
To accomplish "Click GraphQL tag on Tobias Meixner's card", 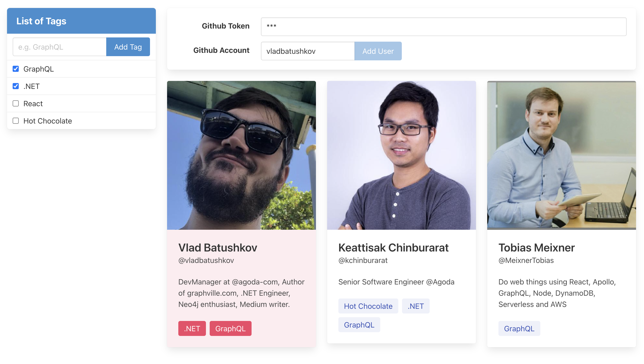I will [x=519, y=328].
